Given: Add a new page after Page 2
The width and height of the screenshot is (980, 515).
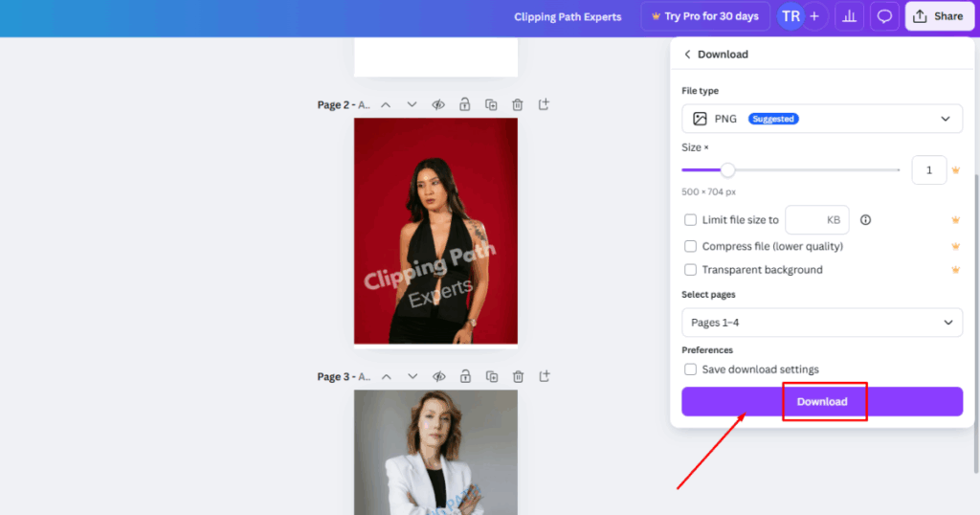Looking at the screenshot, I should pyautogui.click(x=544, y=104).
